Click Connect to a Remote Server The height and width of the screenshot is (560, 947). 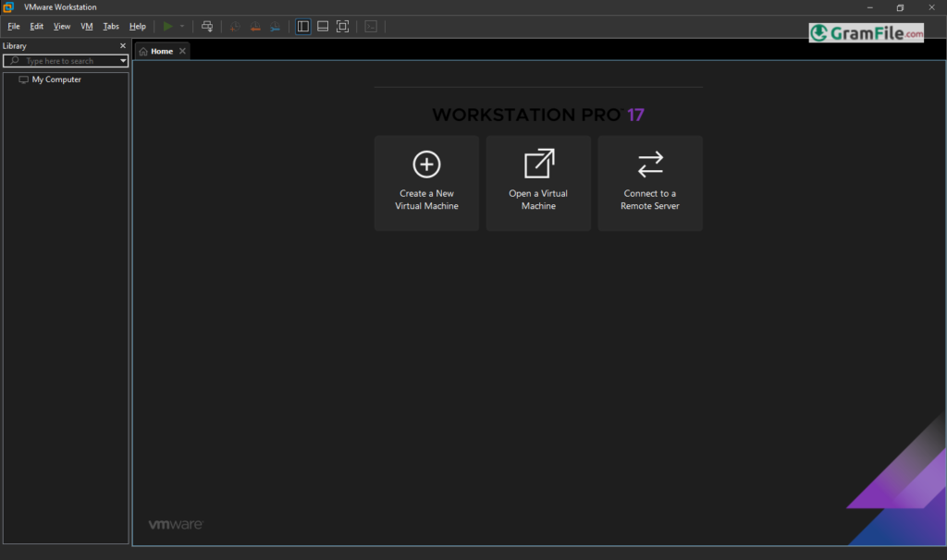[x=650, y=182]
